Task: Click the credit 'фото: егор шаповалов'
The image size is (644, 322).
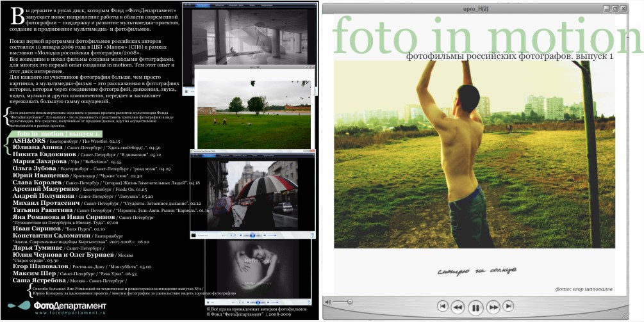Action: 584,289
